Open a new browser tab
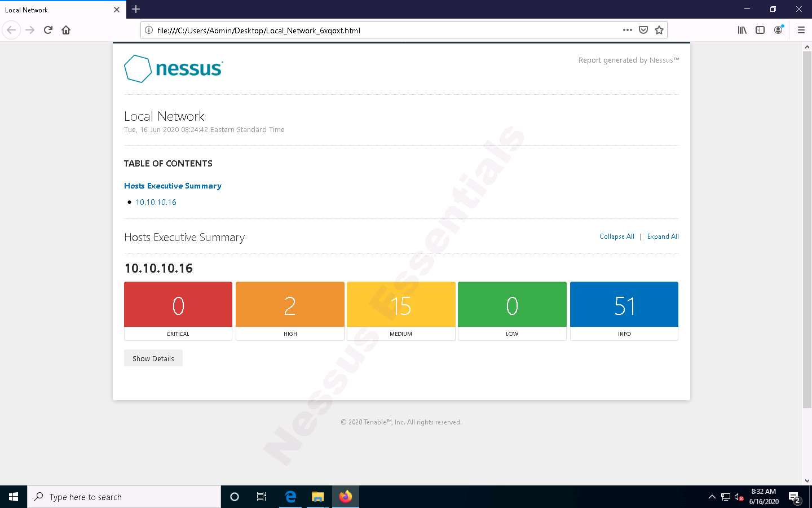812x508 pixels. pos(136,9)
